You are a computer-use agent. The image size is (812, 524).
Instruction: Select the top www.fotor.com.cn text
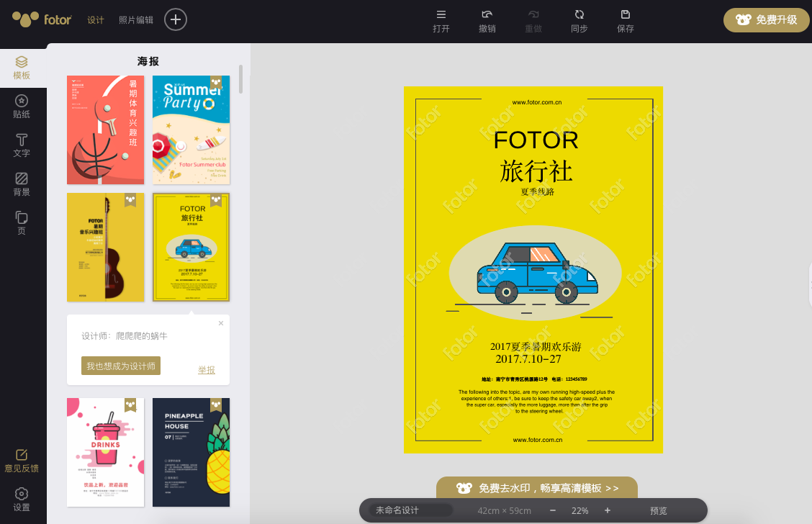[x=537, y=102]
